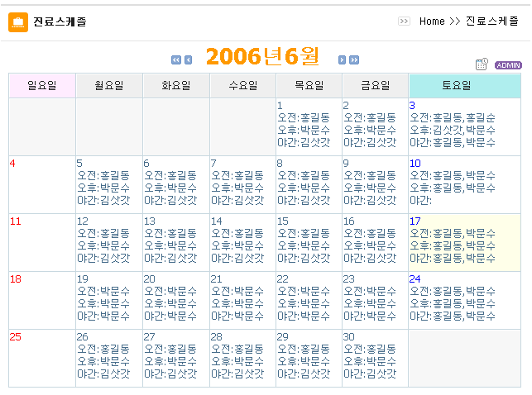Click 오전:홍길동,홍길순 on June 3
Viewport: 532px width, 395px height.
pos(453,118)
